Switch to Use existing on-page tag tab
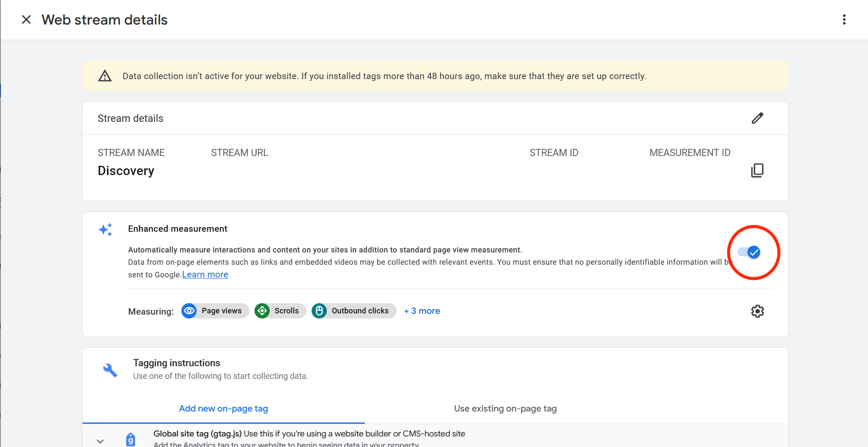This screenshot has width=868, height=447. click(505, 409)
